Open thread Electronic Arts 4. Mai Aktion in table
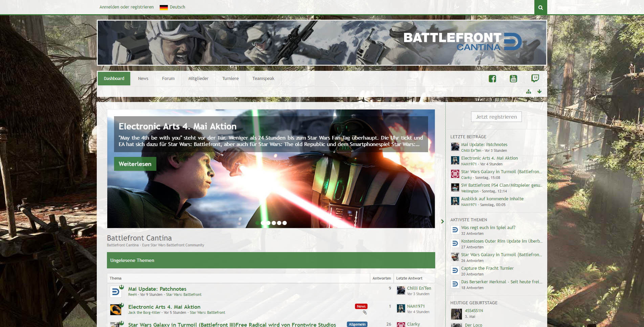This screenshot has width=644, height=327. coord(164,307)
